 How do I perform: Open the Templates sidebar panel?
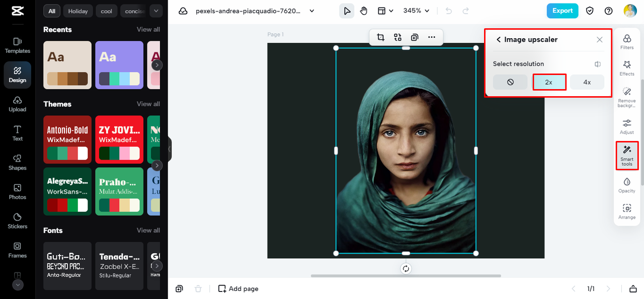pos(17,45)
